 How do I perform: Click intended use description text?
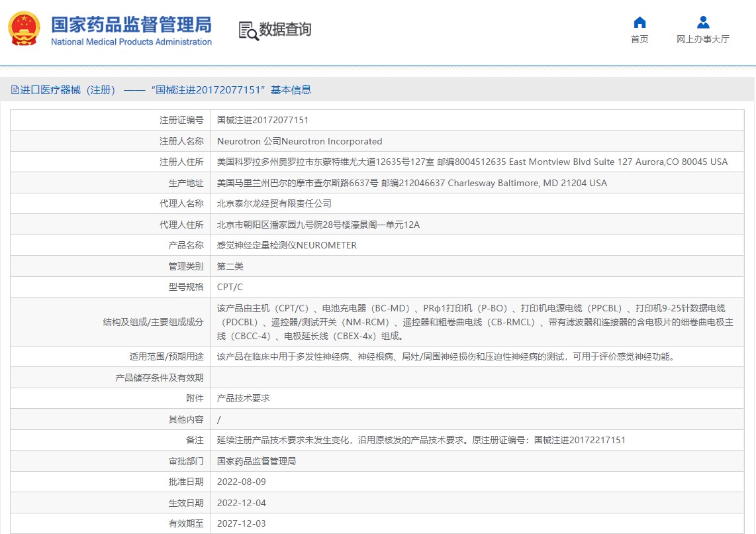pos(448,356)
